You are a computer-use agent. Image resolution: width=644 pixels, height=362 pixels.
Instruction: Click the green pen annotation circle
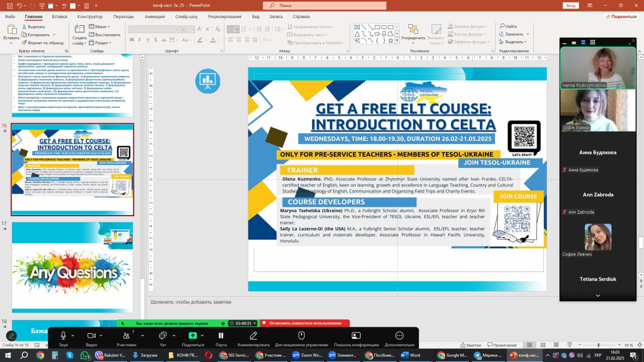[11, 336]
